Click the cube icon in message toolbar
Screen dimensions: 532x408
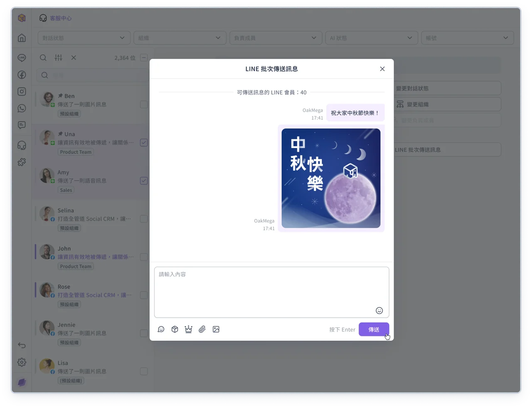(175, 329)
